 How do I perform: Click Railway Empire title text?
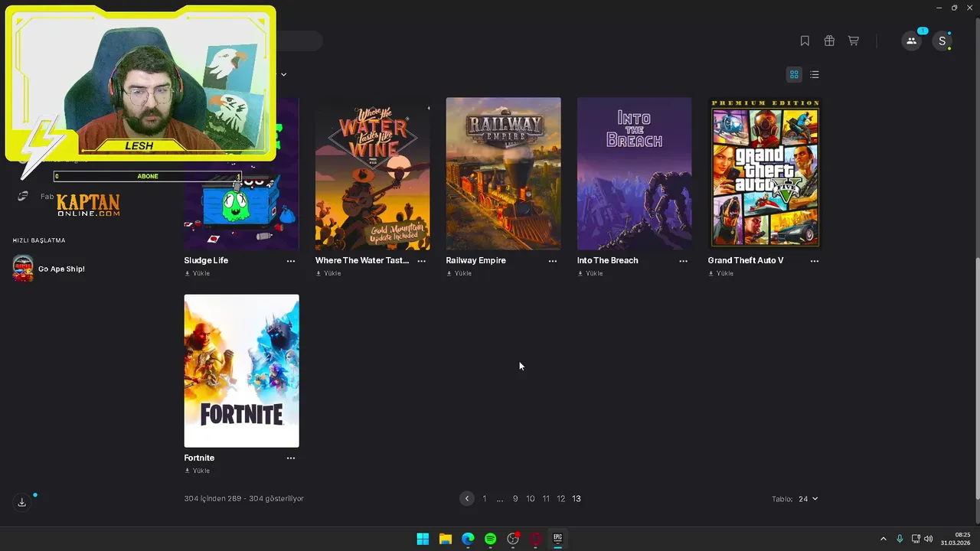coord(476,260)
